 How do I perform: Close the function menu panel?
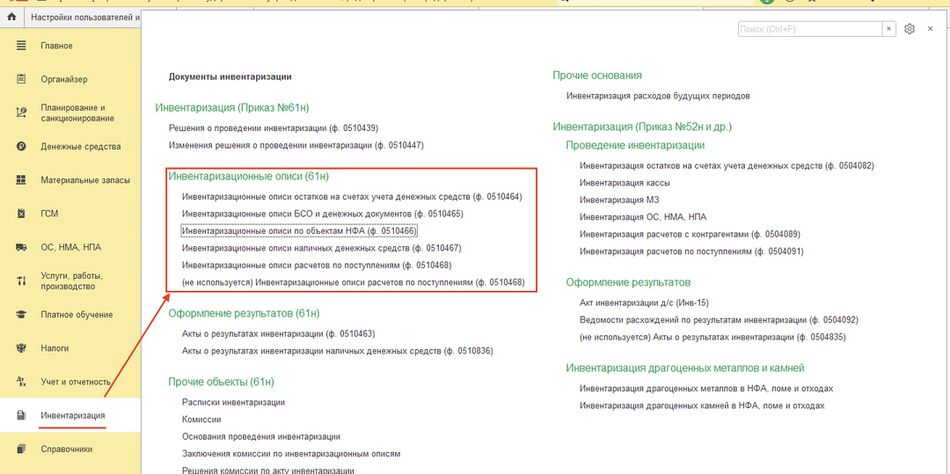[x=932, y=30]
